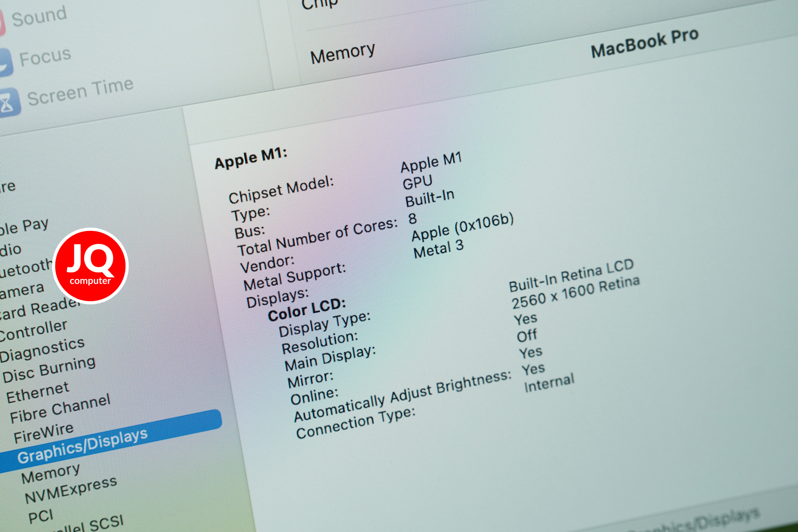Click the Internal connection type value
Viewport: 798px width, 532px height.
[549, 383]
